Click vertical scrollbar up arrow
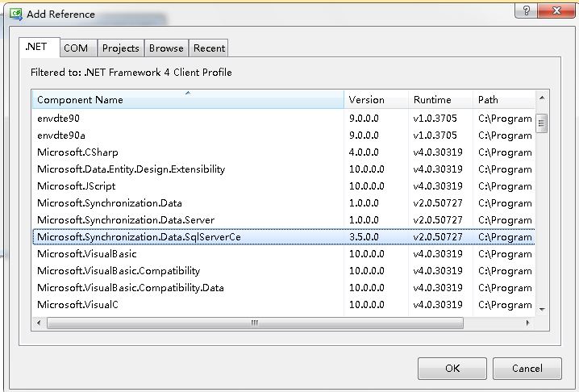 click(542, 98)
